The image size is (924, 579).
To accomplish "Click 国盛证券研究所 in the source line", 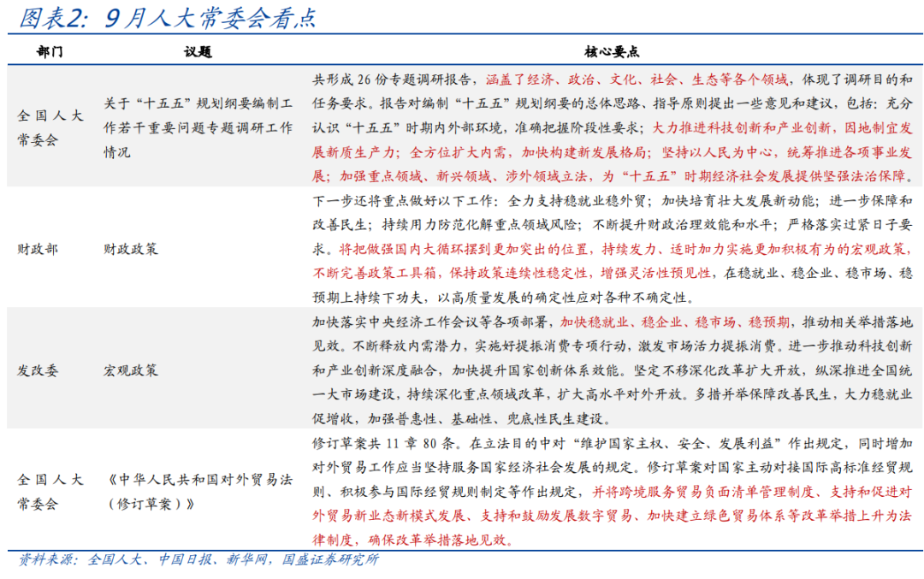I will [x=330, y=559].
